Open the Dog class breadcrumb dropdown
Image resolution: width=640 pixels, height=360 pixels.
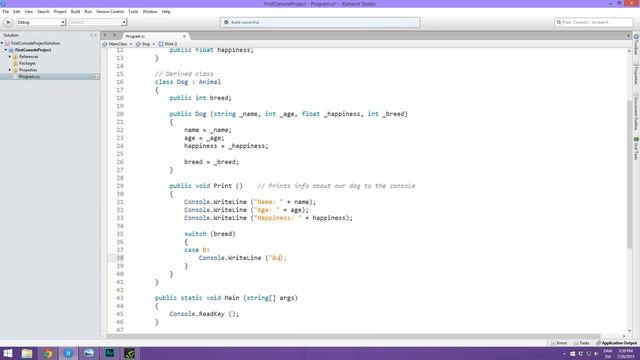pos(145,44)
